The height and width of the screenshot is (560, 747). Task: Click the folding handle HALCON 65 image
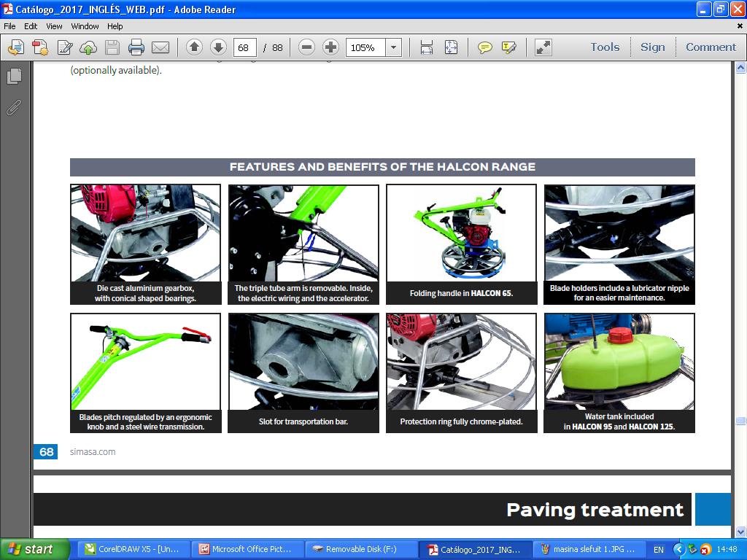pos(461,233)
